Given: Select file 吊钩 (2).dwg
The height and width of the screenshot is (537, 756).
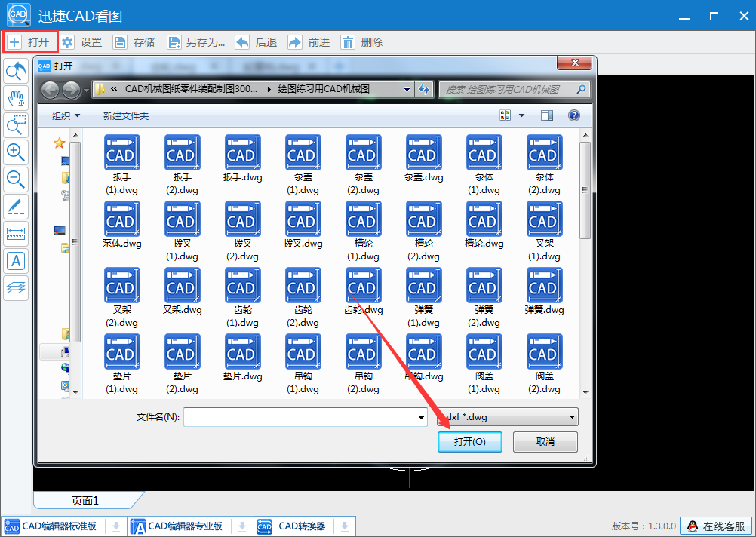Looking at the screenshot, I should pyautogui.click(x=363, y=364).
